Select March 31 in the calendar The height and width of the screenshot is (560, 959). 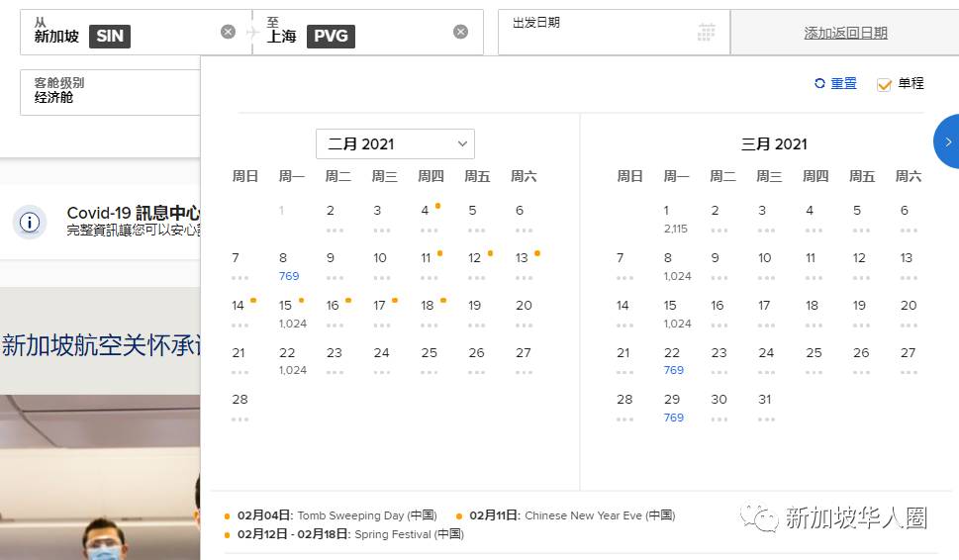click(766, 408)
